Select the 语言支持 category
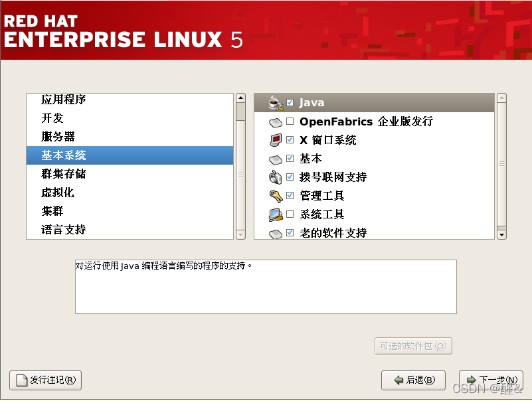The image size is (532, 401). coord(130,230)
